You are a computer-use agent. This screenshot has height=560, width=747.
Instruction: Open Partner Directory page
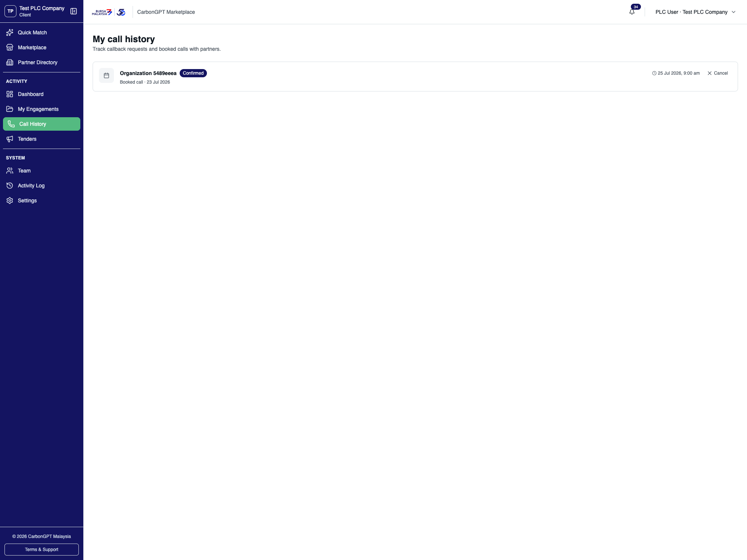pyautogui.click(x=41, y=62)
